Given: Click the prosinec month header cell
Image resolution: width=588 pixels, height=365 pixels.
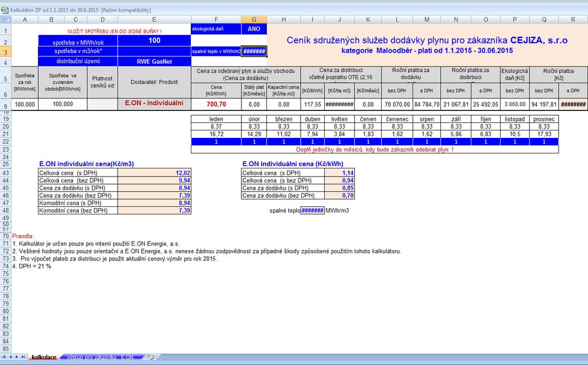Looking at the screenshot, I should pos(544,120).
